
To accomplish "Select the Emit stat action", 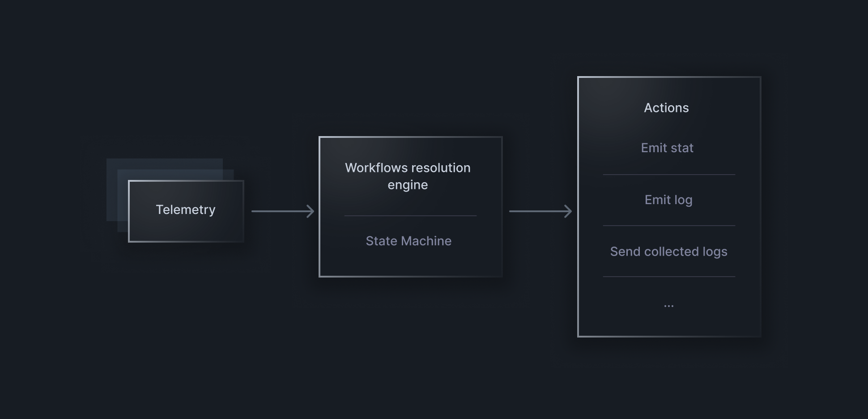I will [667, 148].
